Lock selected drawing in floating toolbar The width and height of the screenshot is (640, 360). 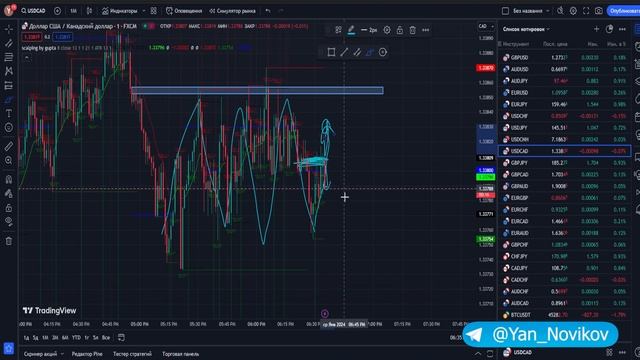click(x=400, y=30)
